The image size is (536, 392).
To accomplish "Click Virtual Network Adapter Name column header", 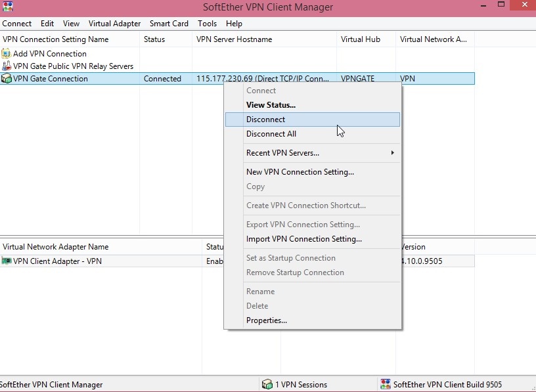I will [101, 247].
